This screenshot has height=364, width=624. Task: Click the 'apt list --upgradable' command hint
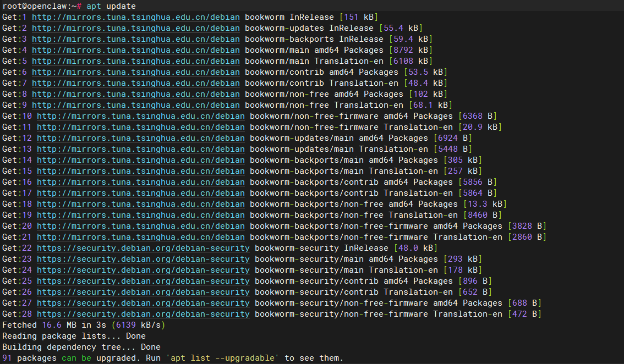pos(222,358)
